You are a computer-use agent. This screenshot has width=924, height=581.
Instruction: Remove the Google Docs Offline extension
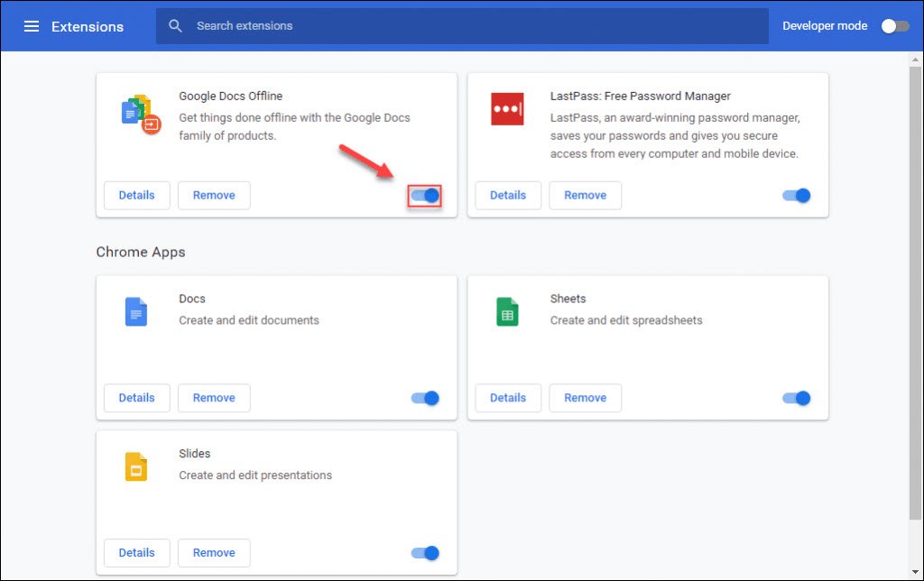click(214, 196)
